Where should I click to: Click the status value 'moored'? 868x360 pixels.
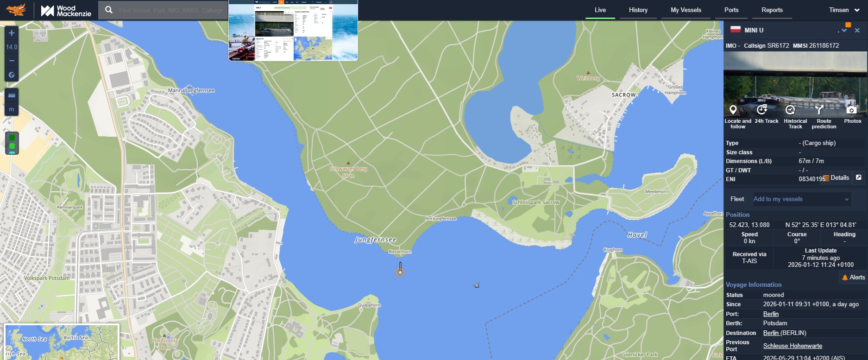pos(774,295)
